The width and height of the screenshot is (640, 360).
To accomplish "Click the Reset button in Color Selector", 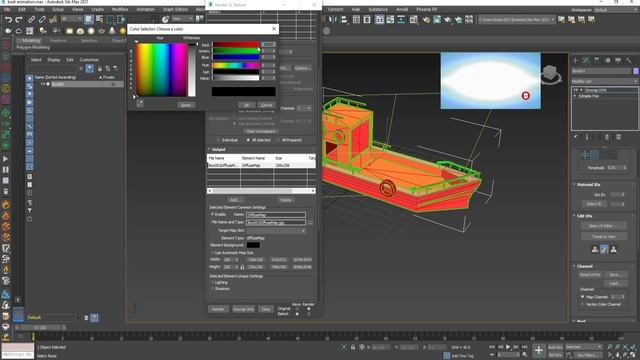I will (186, 105).
